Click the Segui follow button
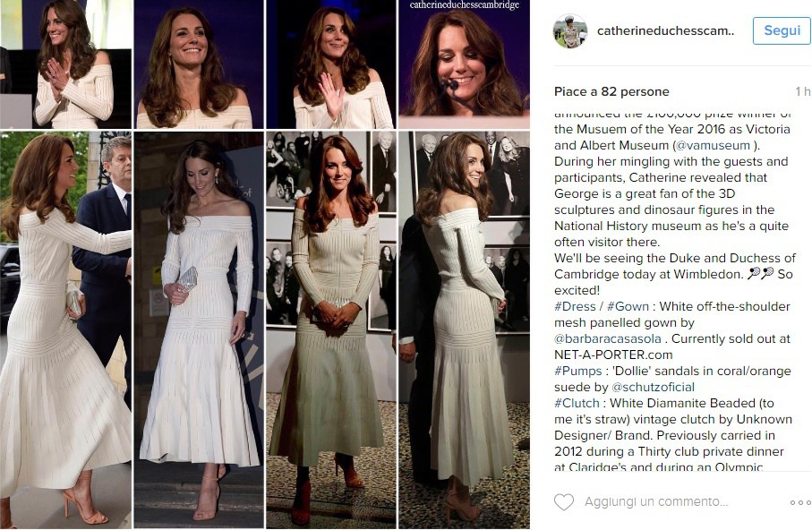Image resolution: width=812 pixels, height=530 pixels. coord(782,30)
